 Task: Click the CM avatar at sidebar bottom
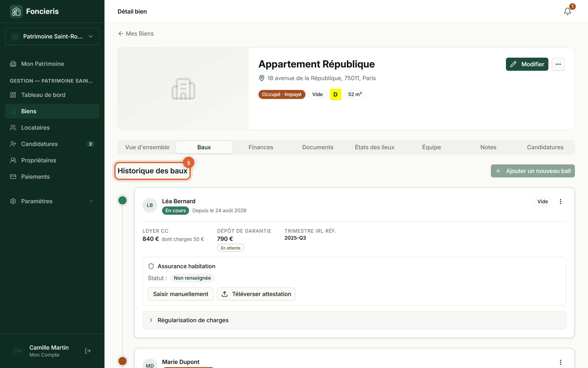point(18,351)
